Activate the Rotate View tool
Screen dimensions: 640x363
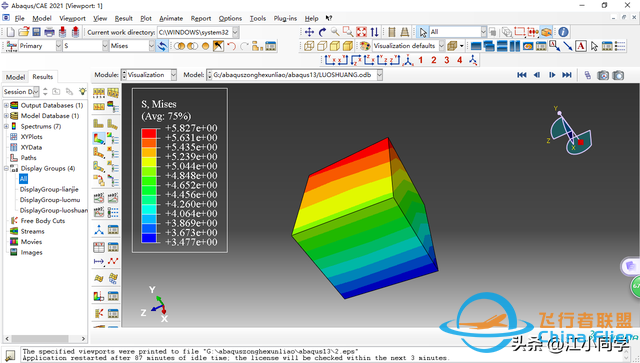(322, 32)
